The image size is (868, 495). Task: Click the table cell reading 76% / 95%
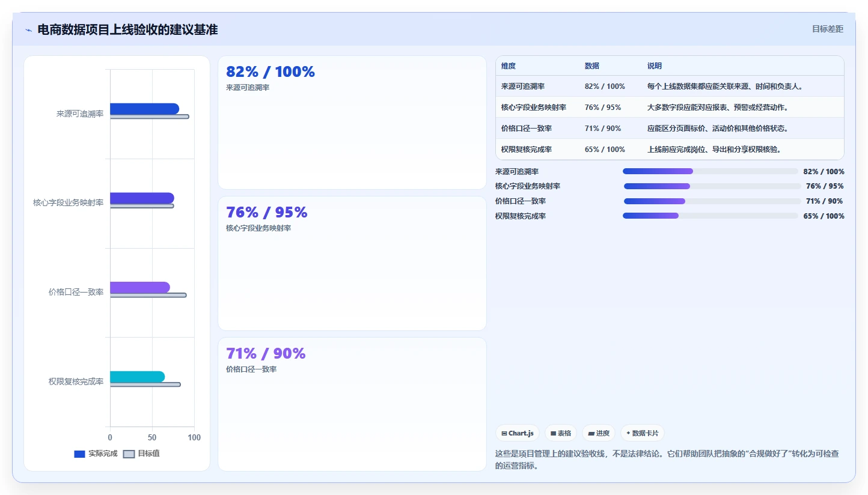[x=603, y=108]
